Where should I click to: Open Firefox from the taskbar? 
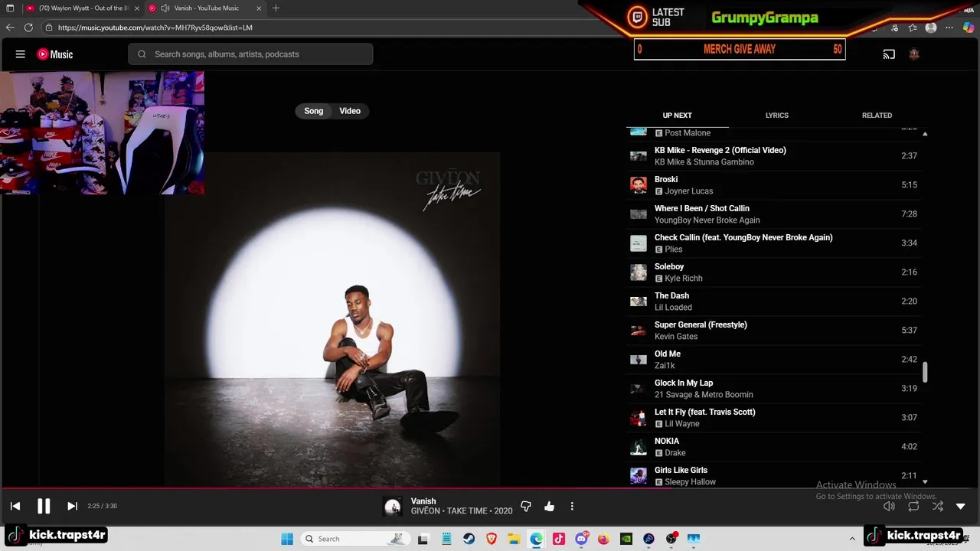(603, 539)
